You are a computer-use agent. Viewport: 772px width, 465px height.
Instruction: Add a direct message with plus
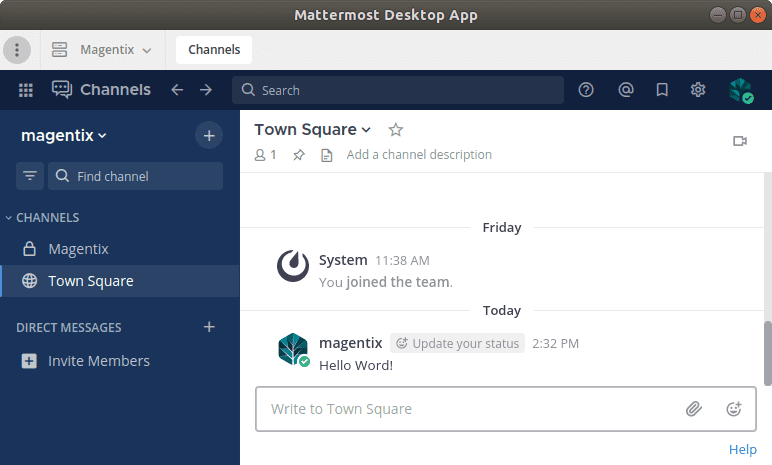(209, 327)
